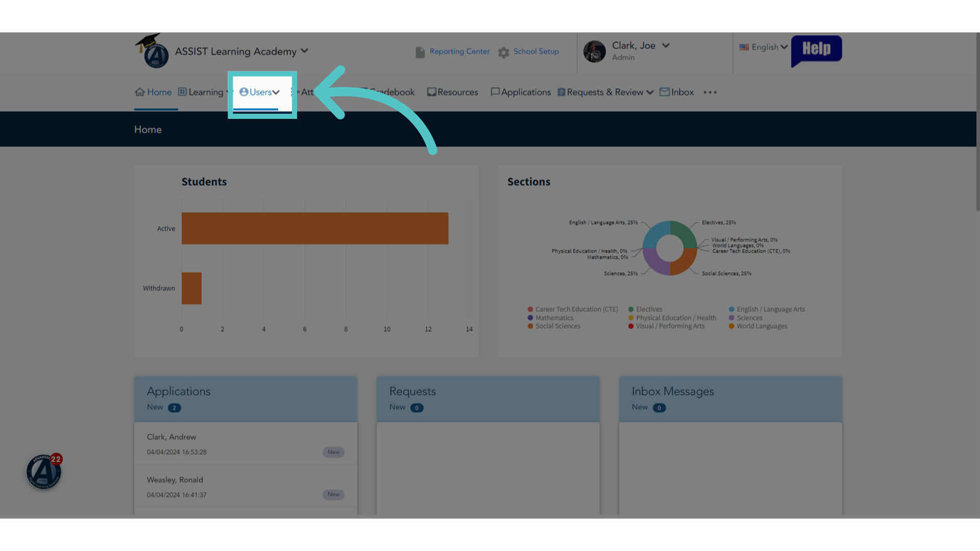Open Andrew Clark's application entry
The image size is (980, 551).
tap(246, 444)
